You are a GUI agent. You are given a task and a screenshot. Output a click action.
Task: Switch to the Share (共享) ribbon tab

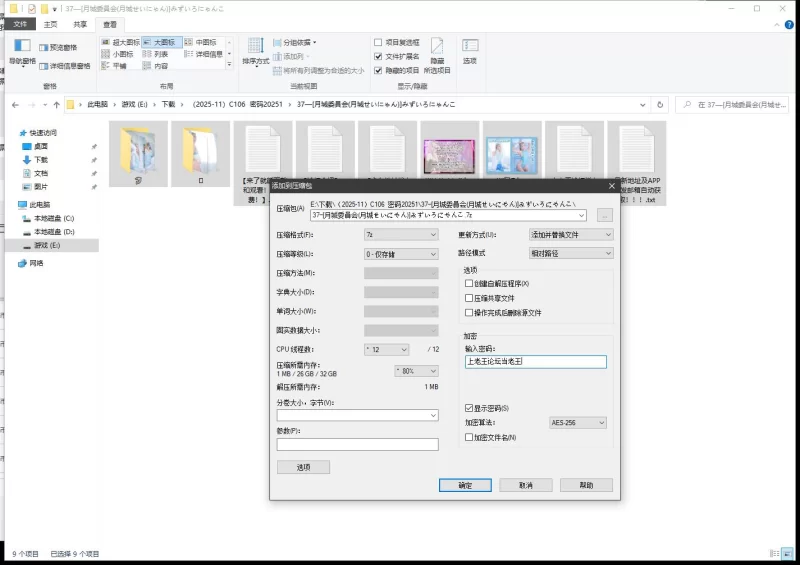[80, 24]
